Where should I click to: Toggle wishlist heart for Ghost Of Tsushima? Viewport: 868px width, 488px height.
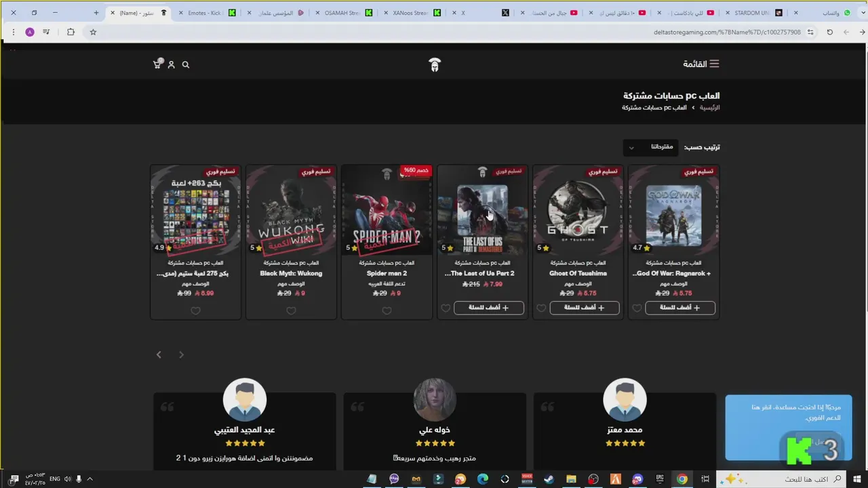coord(541,308)
